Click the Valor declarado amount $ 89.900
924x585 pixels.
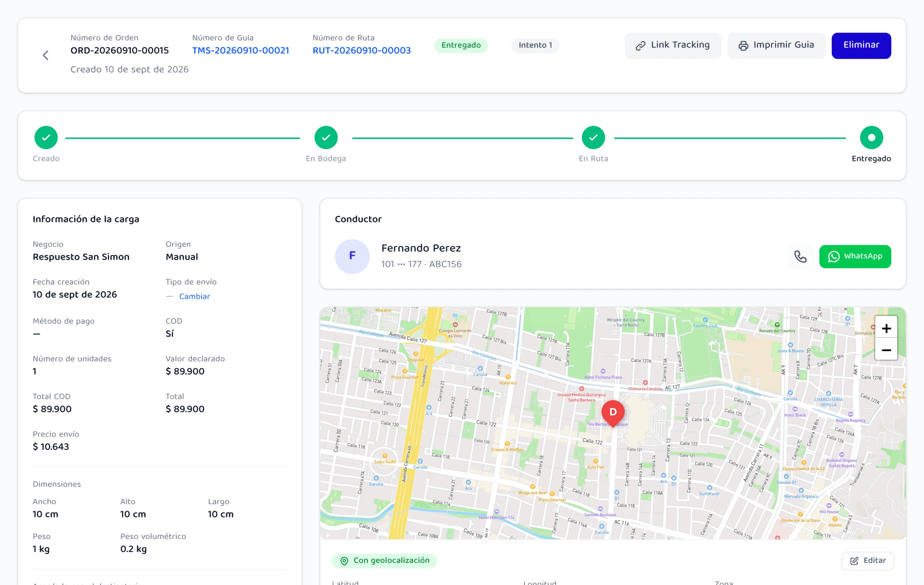tap(185, 371)
